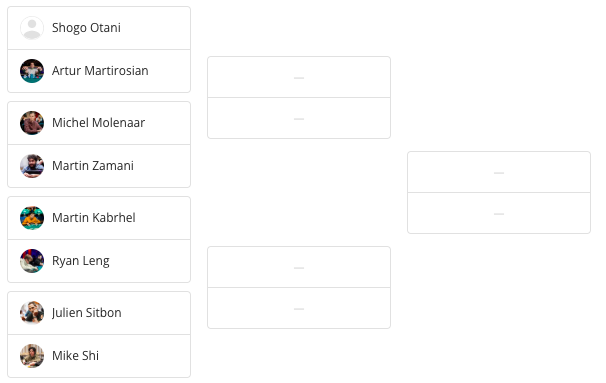The height and width of the screenshot is (383, 606).
Task: Click Artur Martirosian's profile photo
Action: coord(32,71)
